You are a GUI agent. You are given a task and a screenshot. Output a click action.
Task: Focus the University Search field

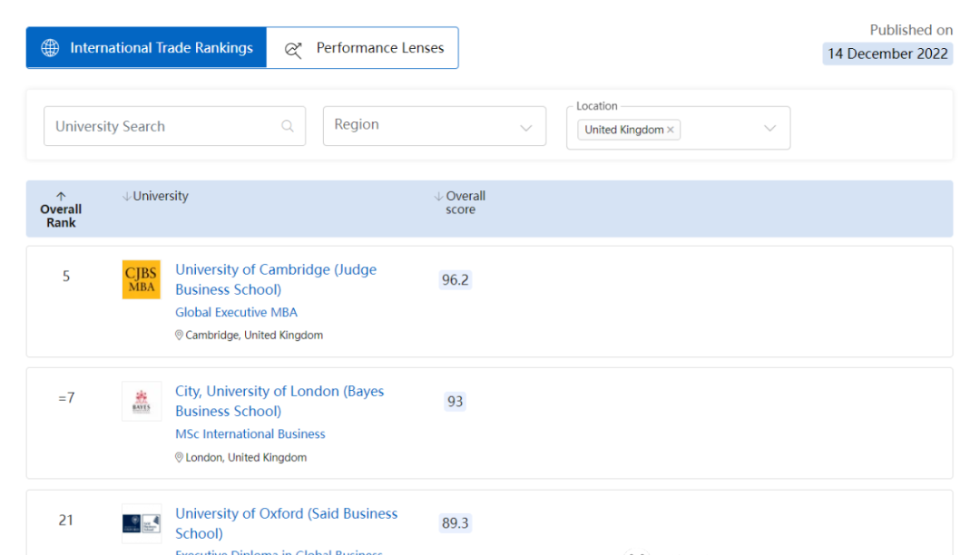[174, 126]
